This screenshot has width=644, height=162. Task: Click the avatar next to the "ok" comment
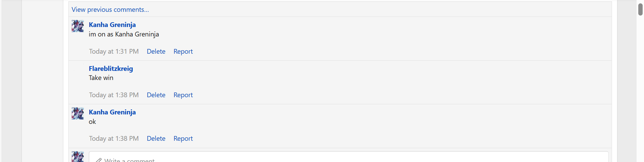coord(78,113)
